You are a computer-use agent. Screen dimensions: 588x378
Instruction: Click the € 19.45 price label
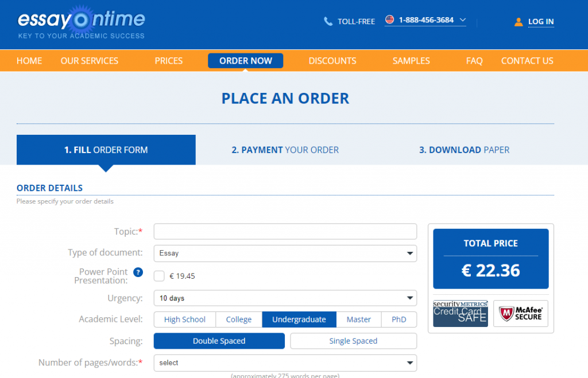[182, 276]
